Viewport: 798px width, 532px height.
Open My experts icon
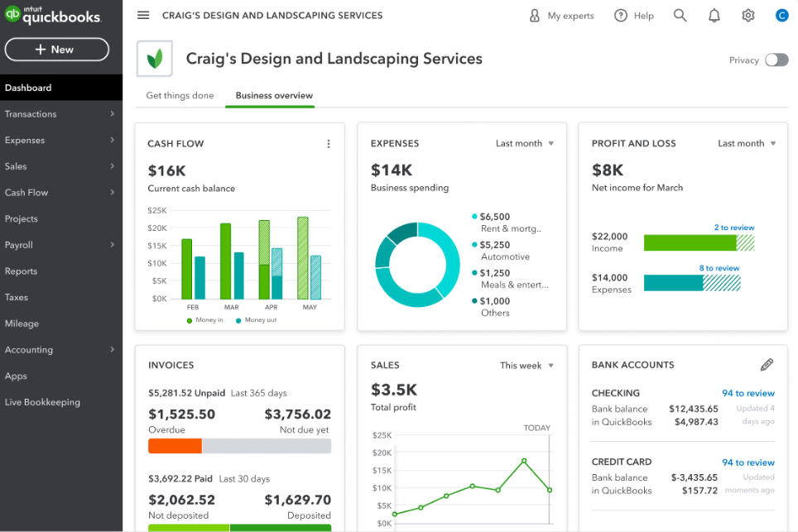point(535,16)
